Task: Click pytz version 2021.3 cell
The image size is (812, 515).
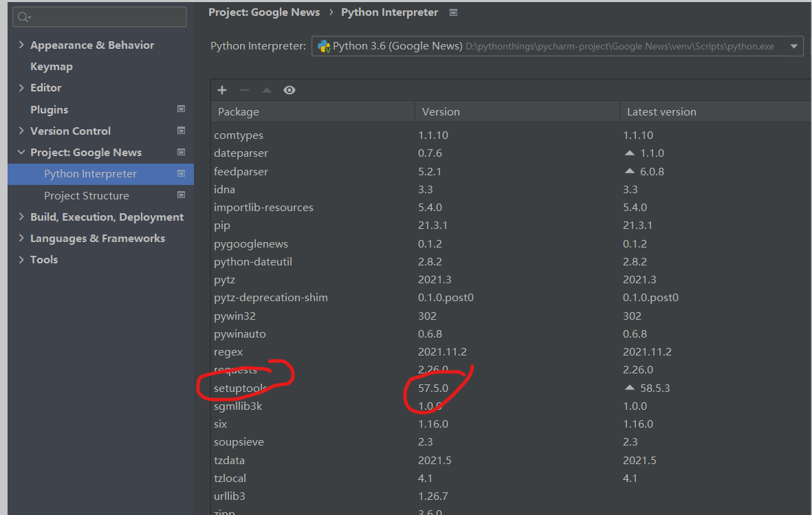Action: [x=435, y=280]
